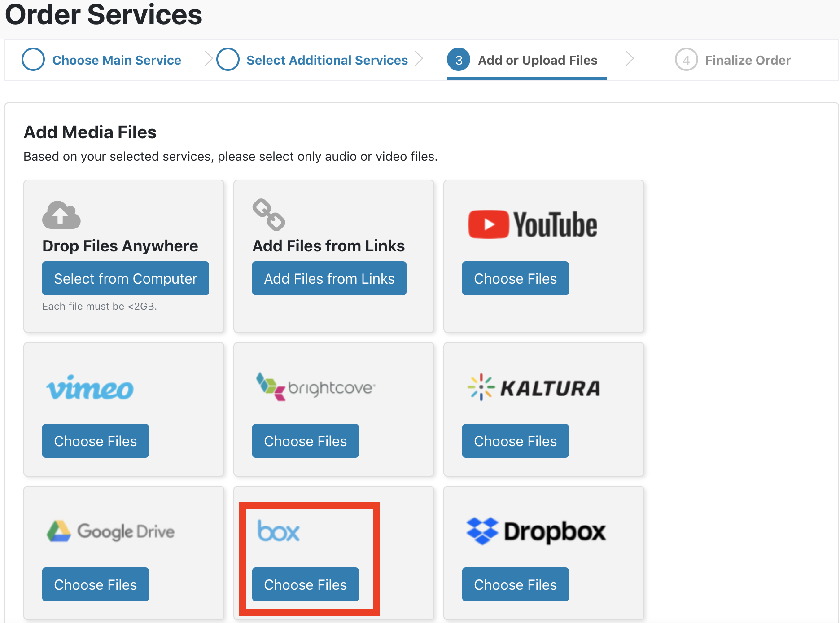840x623 pixels.
Task: Click the Kaltura logo
Action: (x=533, y=387)
